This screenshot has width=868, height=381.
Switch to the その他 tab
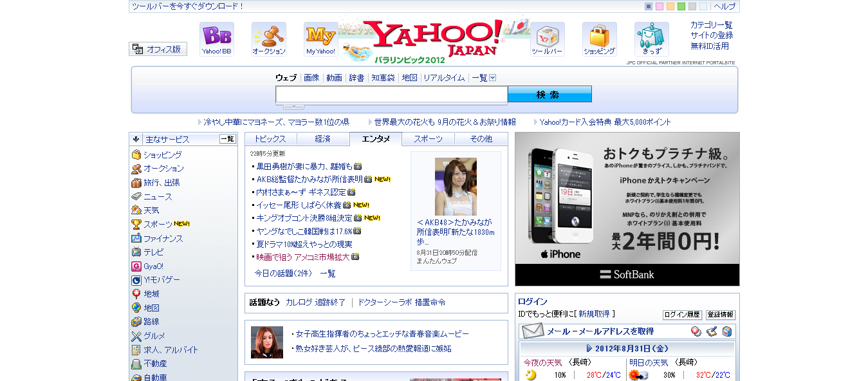click(x=481, y=139)
